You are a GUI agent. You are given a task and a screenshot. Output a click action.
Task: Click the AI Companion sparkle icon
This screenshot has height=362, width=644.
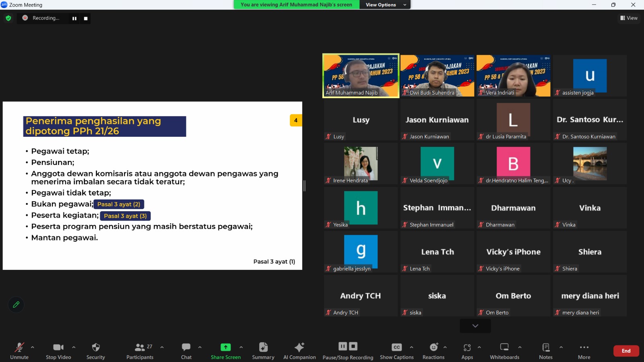[299, 348]
